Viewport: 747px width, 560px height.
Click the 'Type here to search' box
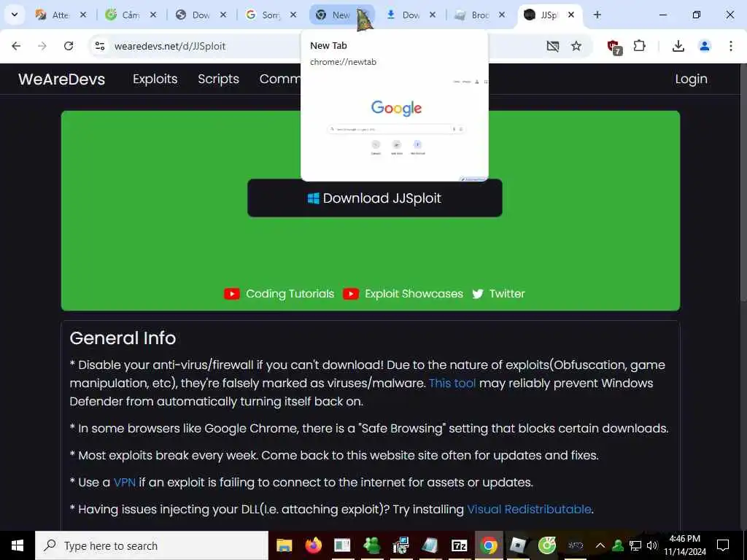click(x=152, y=545)
